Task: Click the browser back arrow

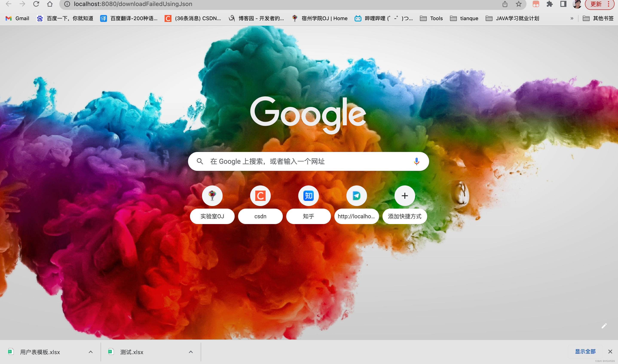Action: coord(9,4)
